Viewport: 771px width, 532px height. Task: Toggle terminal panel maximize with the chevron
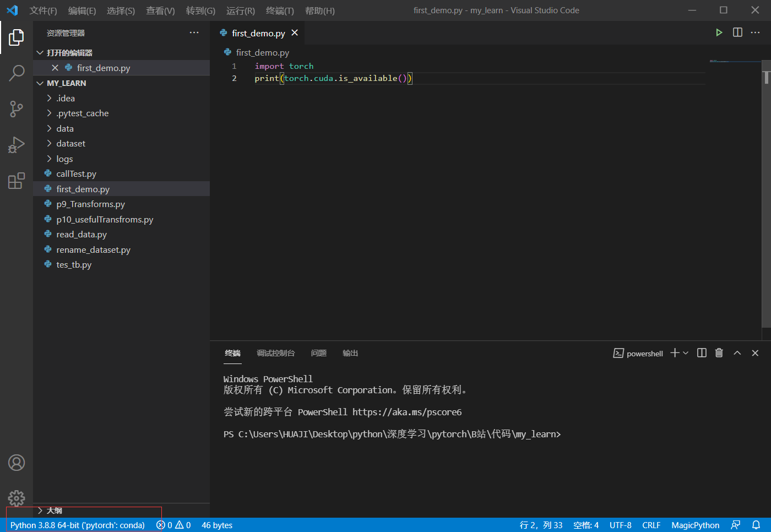pyautogui.click(x=737, y=353)
